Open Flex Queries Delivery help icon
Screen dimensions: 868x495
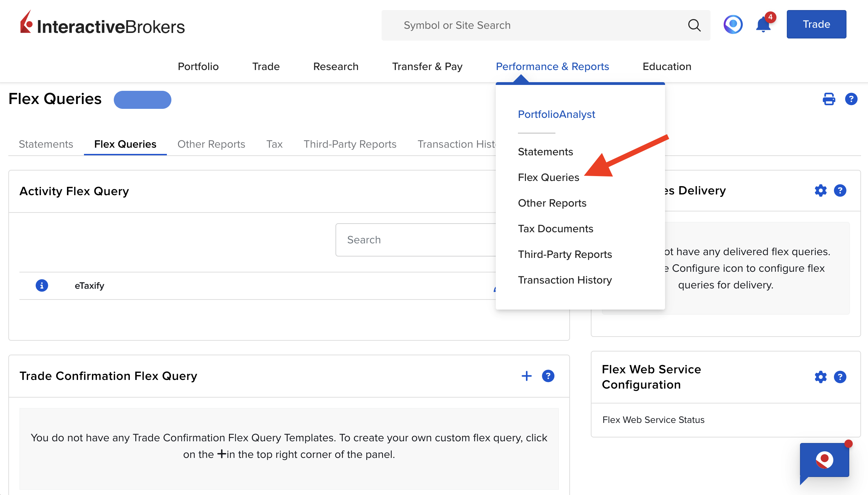pos(840,191)
